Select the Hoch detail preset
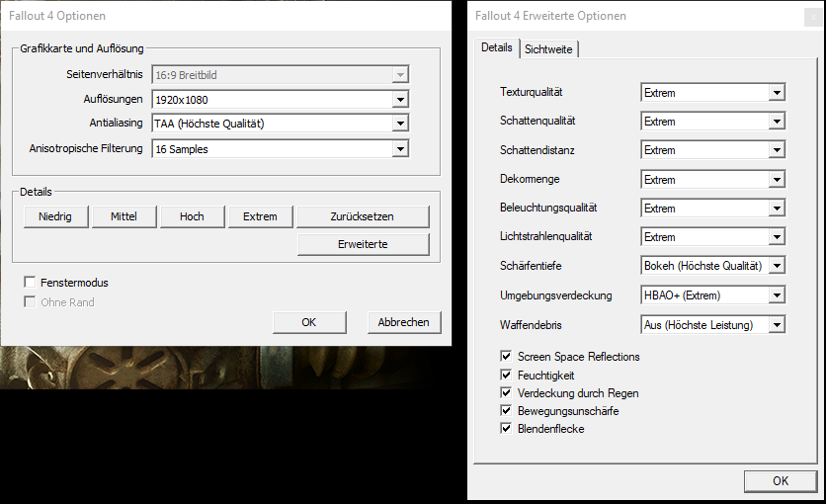 pos(192,216)
